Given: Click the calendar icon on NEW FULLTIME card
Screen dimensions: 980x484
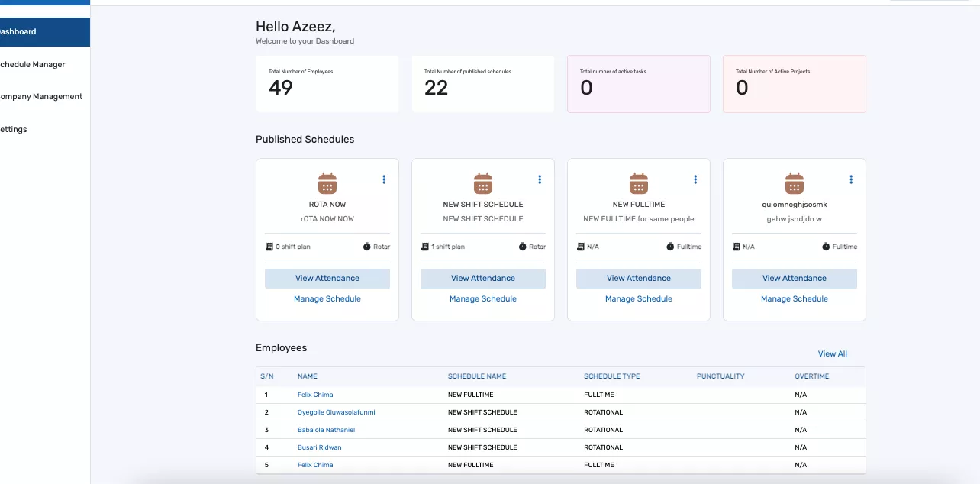Looking at the screenshot, I should pyautogui.click(x=638, y=182).
